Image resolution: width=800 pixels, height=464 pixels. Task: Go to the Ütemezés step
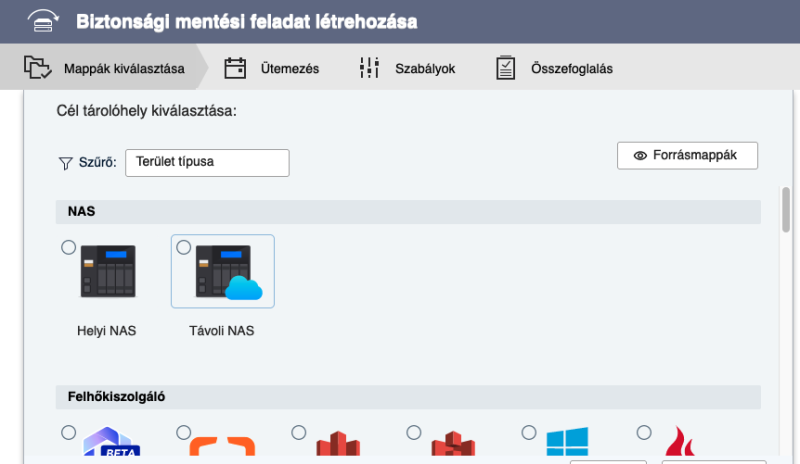point(271,68)
